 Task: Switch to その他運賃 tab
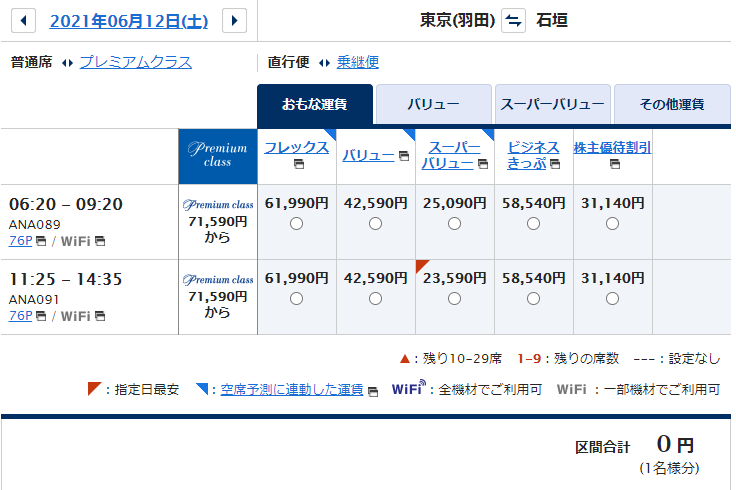672,104
